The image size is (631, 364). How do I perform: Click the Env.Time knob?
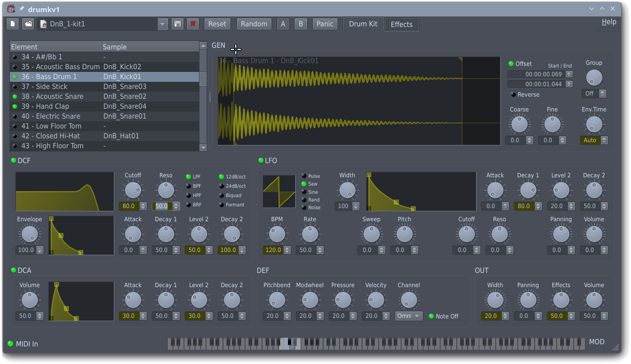click(594, 124)
